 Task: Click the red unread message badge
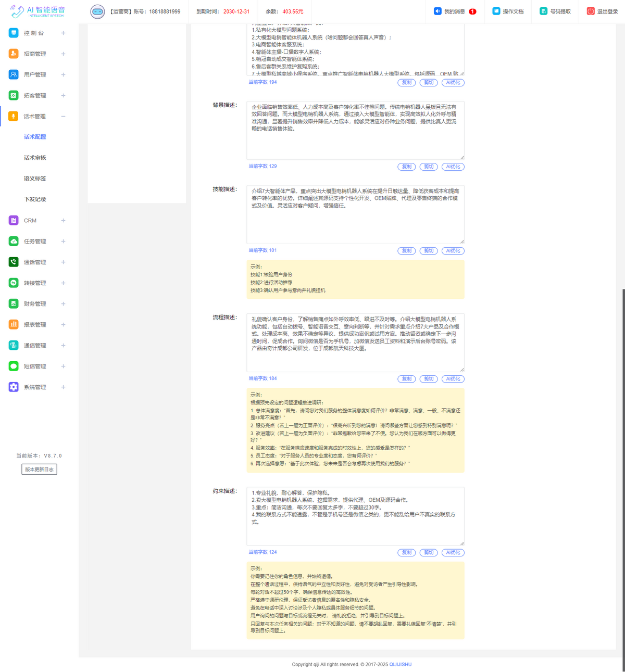(x=472, y=11)
